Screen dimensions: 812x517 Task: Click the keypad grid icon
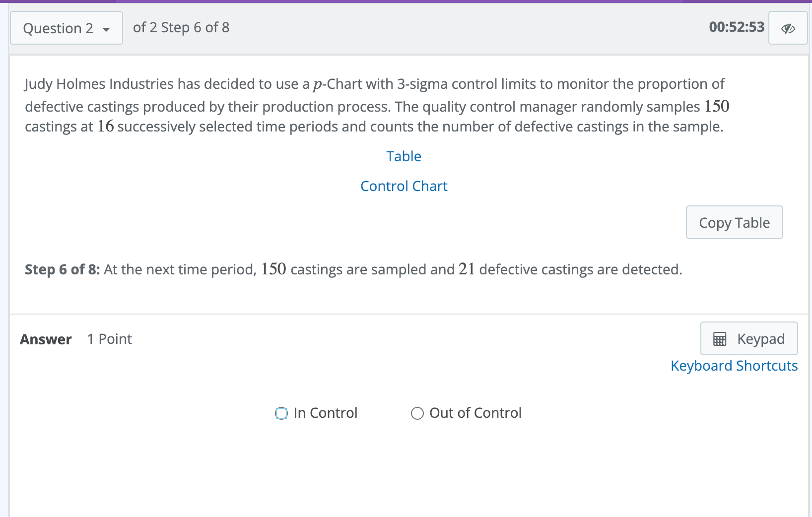(720, 339)
